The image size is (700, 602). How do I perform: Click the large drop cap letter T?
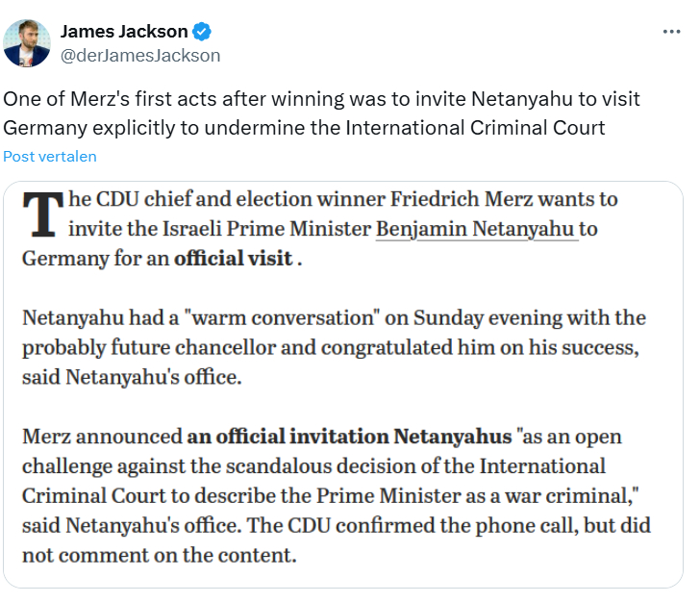click(x=40, y=213)
